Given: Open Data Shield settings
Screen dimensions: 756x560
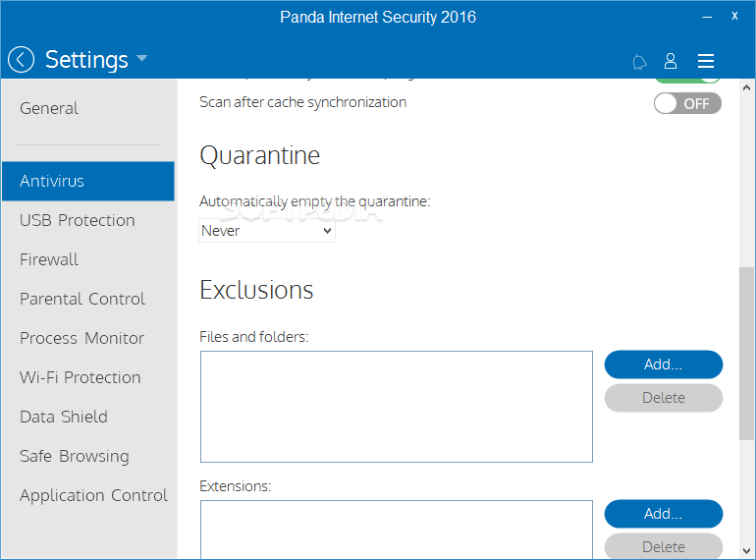Looking at the screenshot, I should [x=63, y=417].
